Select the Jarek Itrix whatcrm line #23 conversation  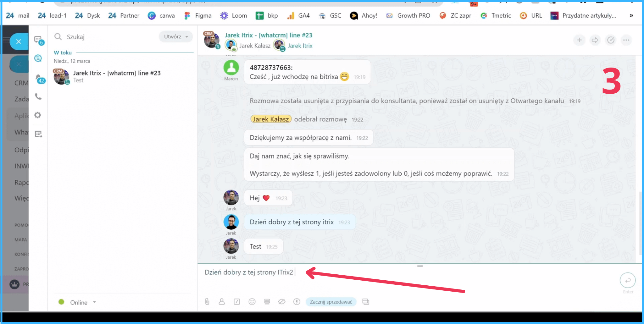point(116,76)
